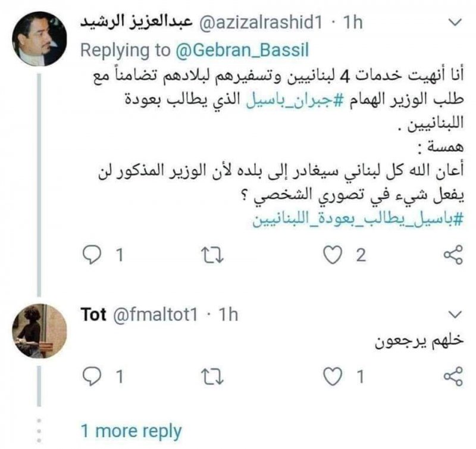
Task: View Tot's profile picture
Action: tap(39, 330)
